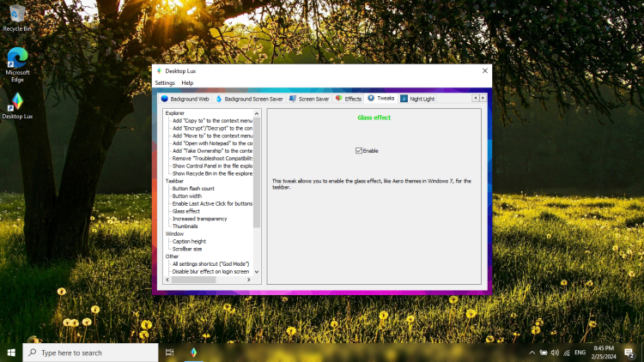This screenshot has height=362, width=644.
Task: Click the Night Light tab icon
Action: (404, 99)
